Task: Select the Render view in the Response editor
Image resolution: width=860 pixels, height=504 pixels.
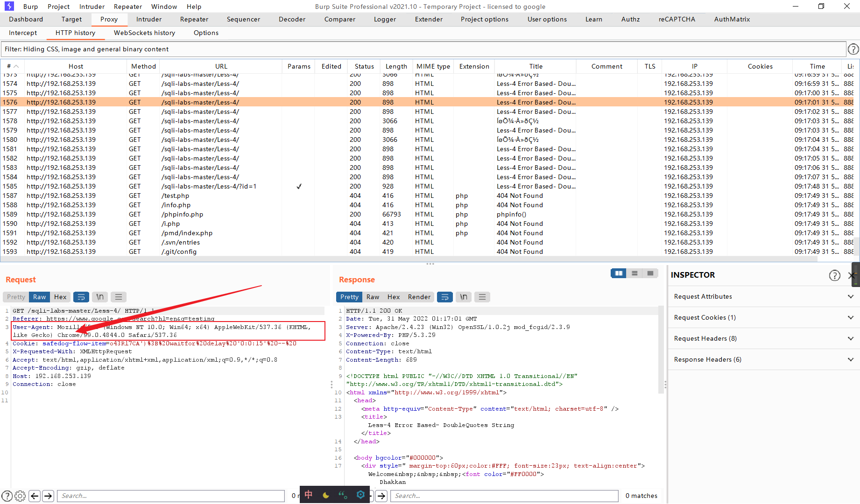Action: 419,297
